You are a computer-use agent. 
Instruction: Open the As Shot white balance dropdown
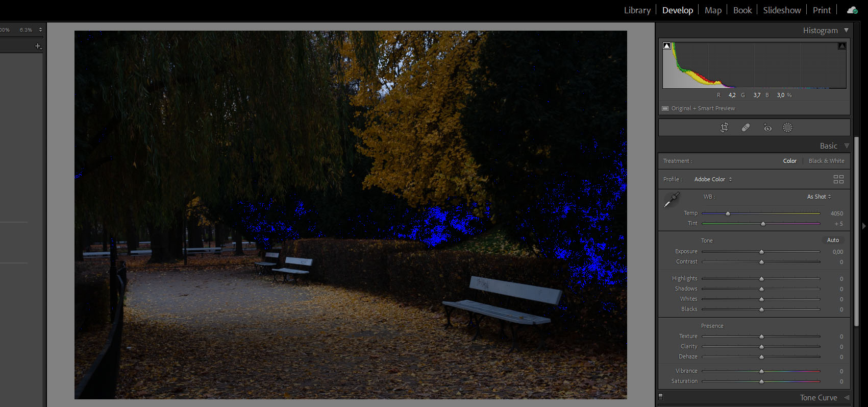pyautogui.click(x=819, y=197)
